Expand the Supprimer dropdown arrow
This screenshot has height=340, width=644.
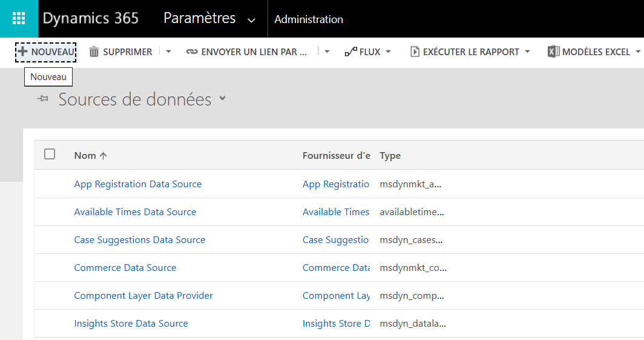(169, 52)
